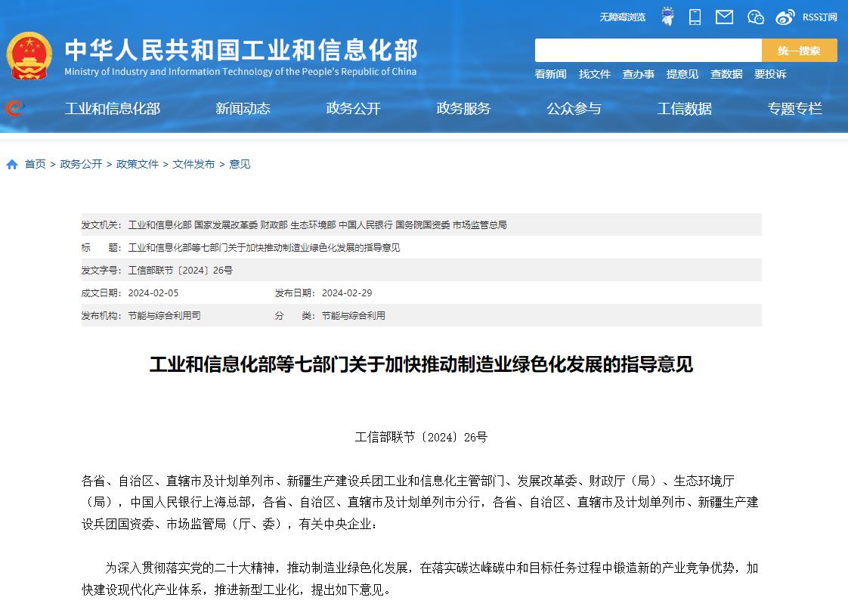This screenshot has height=616, width=848.
Task: Open the 工信数据 navigation menu
Action: (684, 109)
